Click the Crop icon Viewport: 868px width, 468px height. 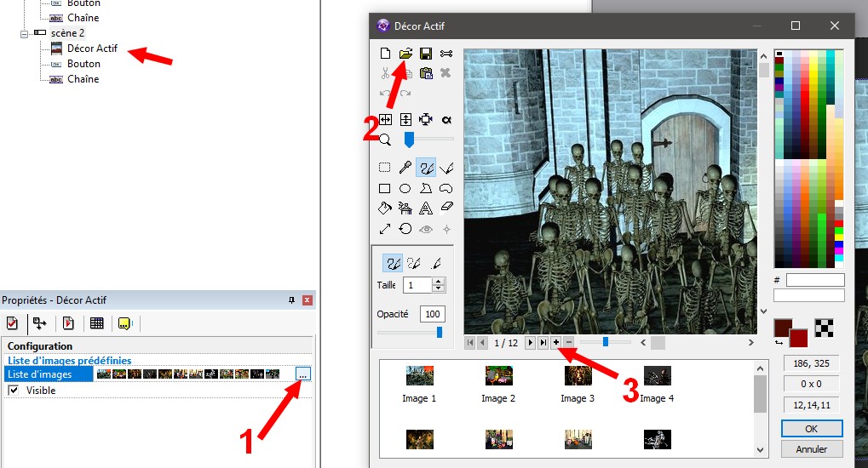(426, 119)
